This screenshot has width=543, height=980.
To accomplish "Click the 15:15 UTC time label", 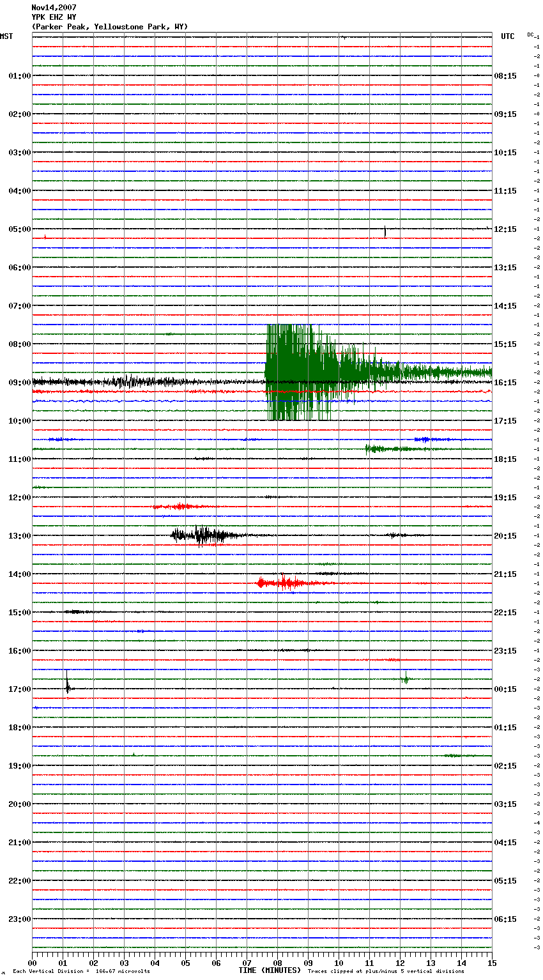I will pyautogui.click(x=505, y=344).
